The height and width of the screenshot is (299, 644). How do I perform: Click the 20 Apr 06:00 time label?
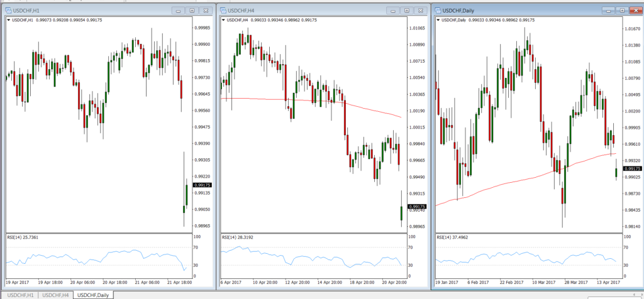82,282
